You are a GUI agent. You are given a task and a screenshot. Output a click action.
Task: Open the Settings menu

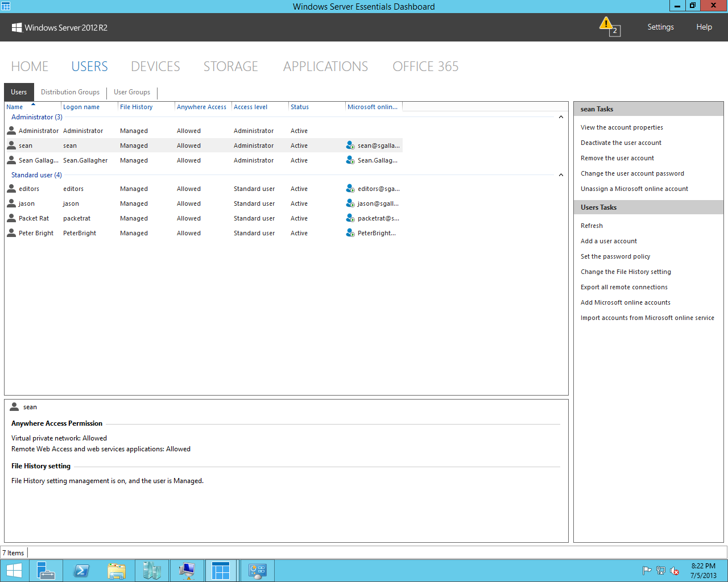coord(660,27)
